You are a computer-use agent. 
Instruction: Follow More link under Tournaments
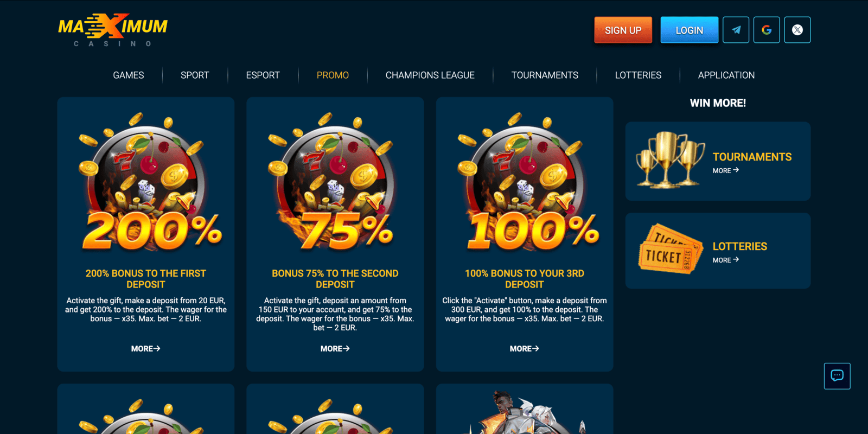click(726, 170)
